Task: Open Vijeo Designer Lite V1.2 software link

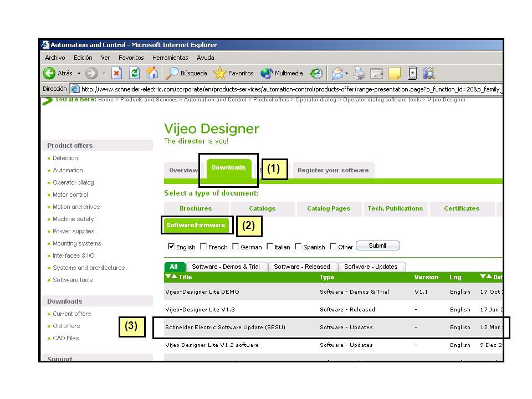Action: (x=212, y=345)
